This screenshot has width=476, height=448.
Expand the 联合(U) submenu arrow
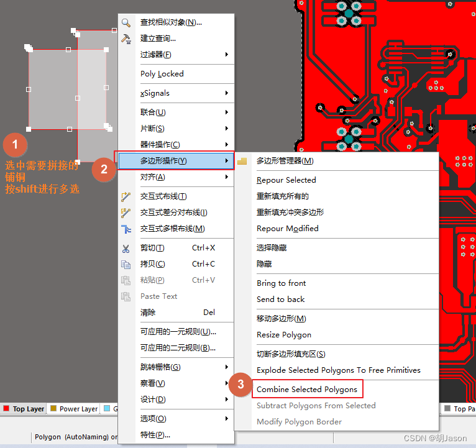226,112
